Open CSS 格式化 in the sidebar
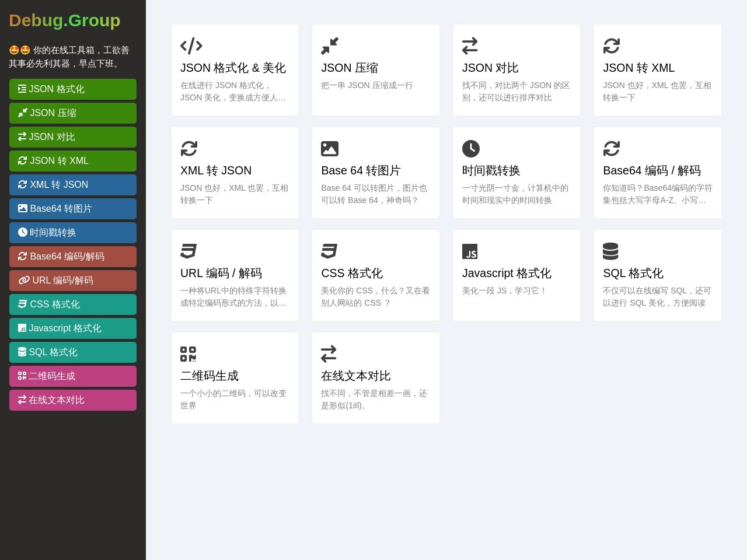The image size is (747, 560). coord(73,304)
